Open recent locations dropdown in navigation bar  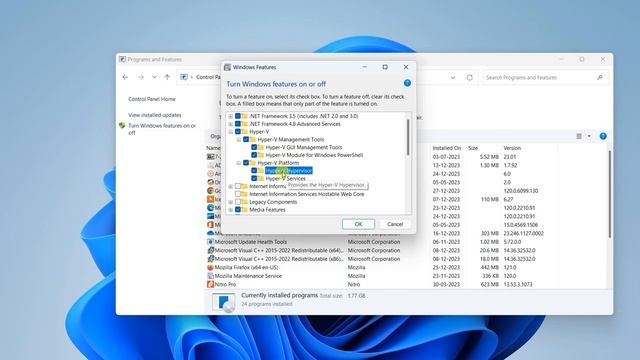pos(154,77)
